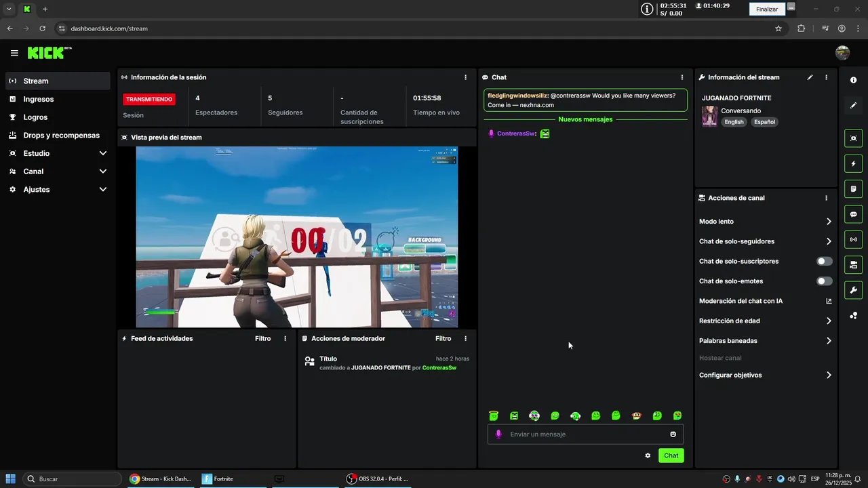This screenshot has width=868, height=488.
Task: Reload the dashboard page
Action: [42, 28]
